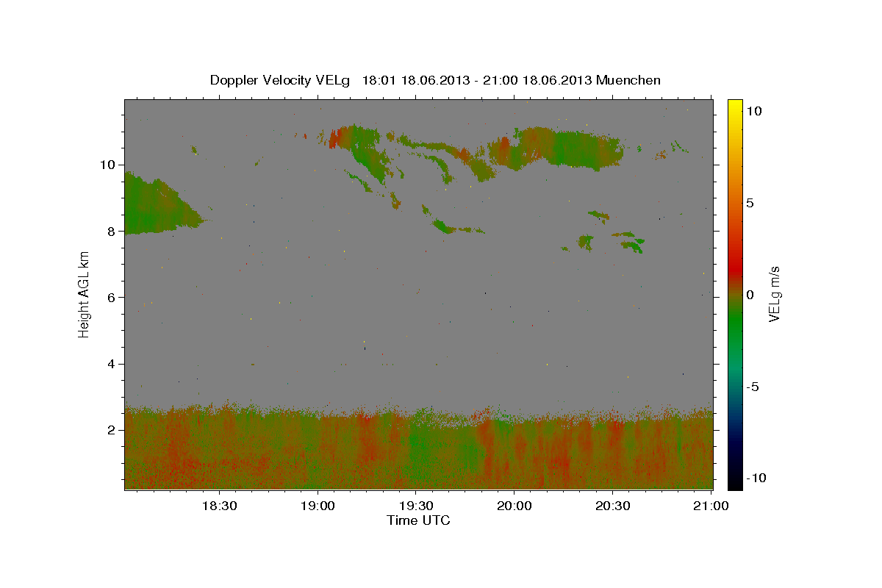Click the 18:30 time tick label
This screenshot has width=882, height=588.
click(219, 506)
